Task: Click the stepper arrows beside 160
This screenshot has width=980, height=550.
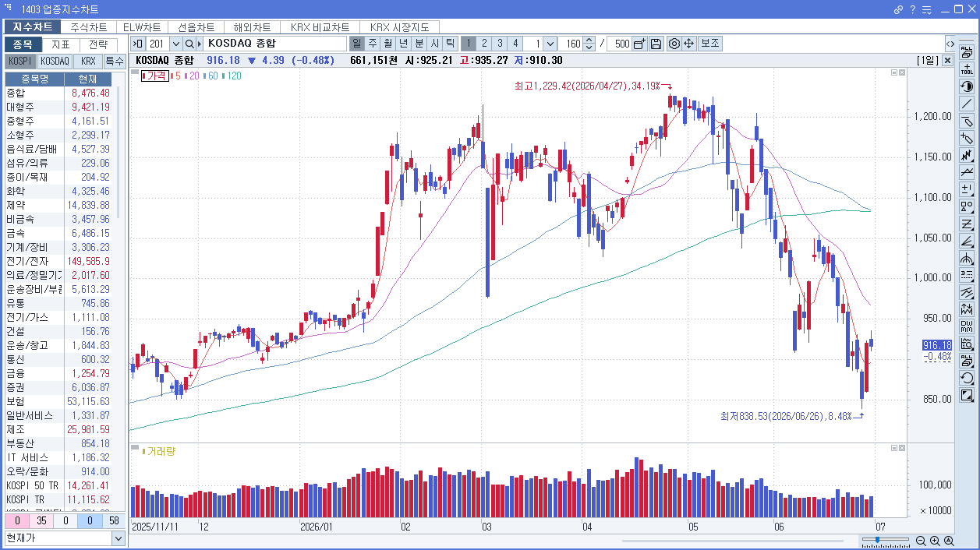Action: coord(589,44)
